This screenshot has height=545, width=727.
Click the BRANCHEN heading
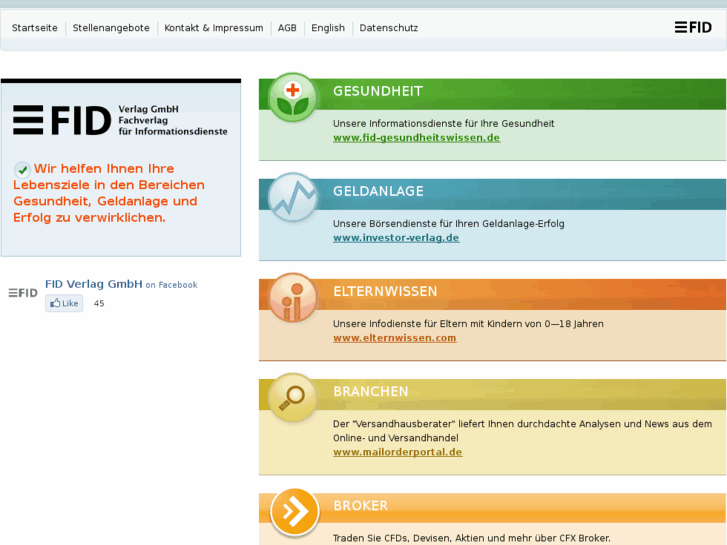pos(370,391)
